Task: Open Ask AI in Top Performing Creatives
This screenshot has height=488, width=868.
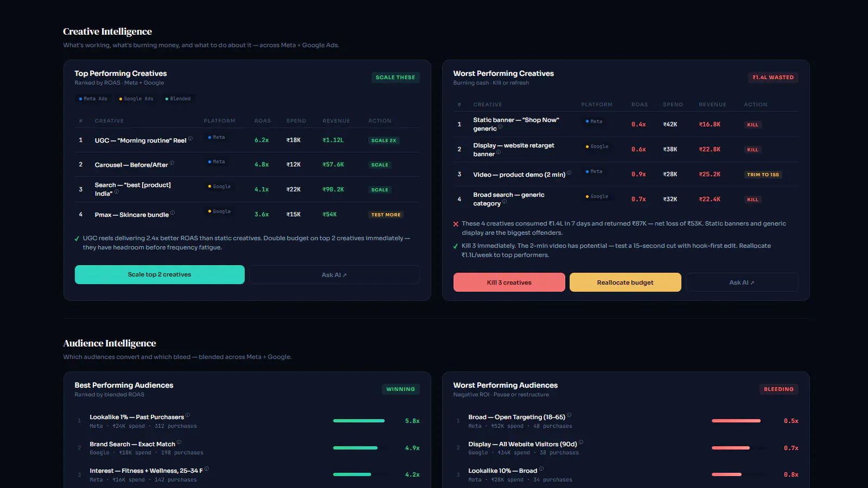Action: (334, 275)
